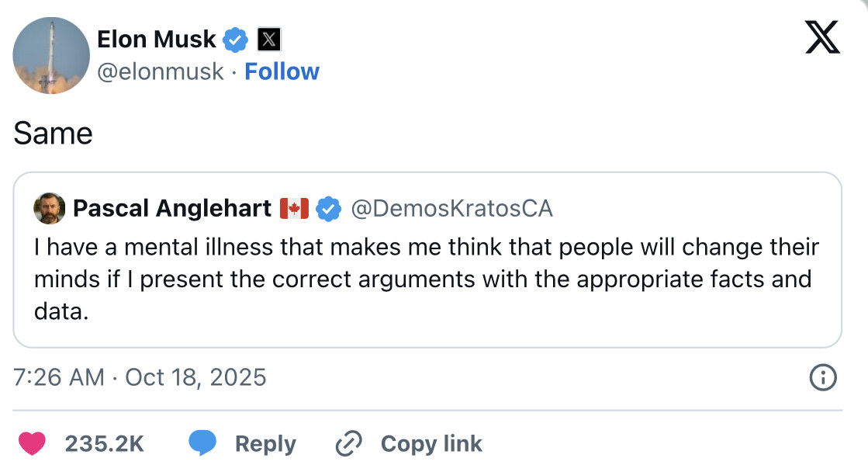Open the Pascal Anglehart name in quote
Screen dimensions: 868x465
[171, 208]
